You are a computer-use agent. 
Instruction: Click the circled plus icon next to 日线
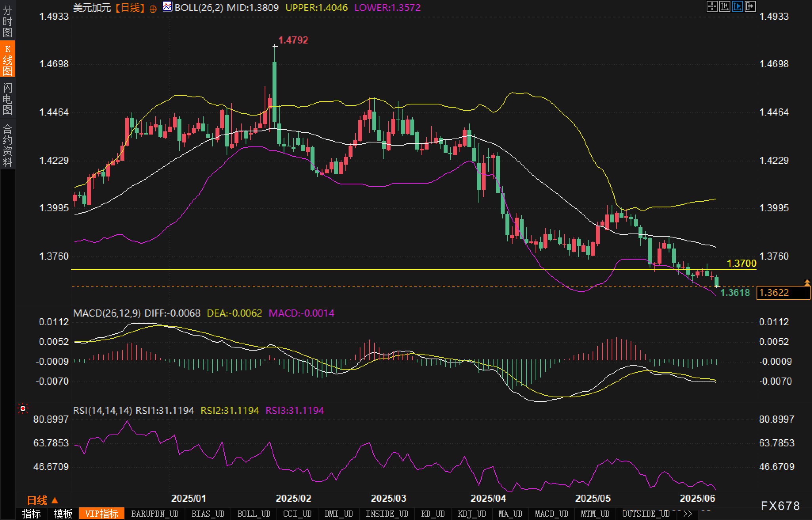(x=153, y=9)
